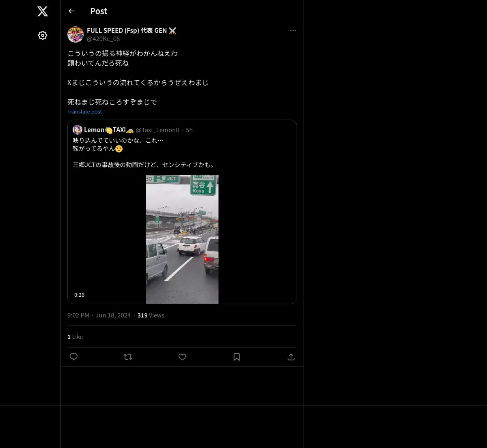Screen dimensions: 487x448
Task: Like the post with the heart icon
Action: [x=182, y=357]
